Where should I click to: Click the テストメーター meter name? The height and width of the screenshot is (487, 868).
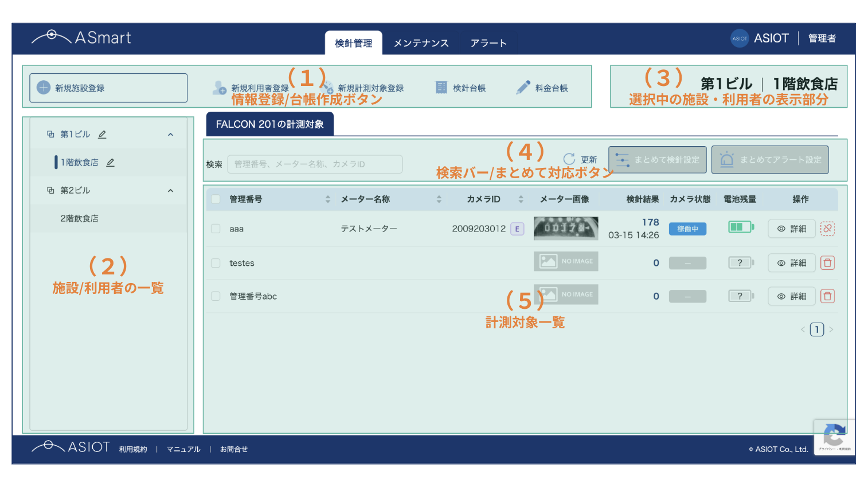click(369, 229)
